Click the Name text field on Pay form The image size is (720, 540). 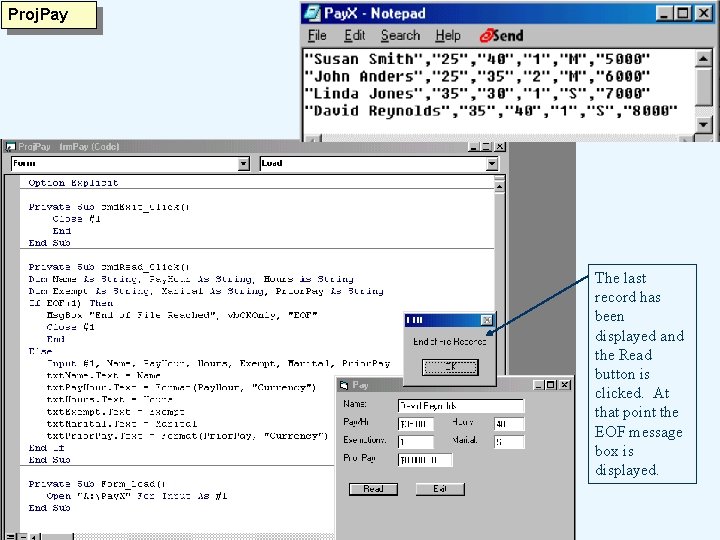(461, 406)
